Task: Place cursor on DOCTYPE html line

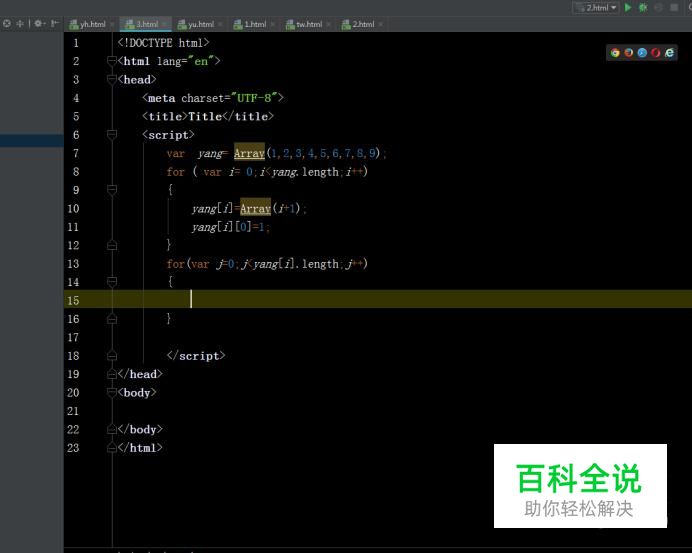Action: (x=163, y=43)
